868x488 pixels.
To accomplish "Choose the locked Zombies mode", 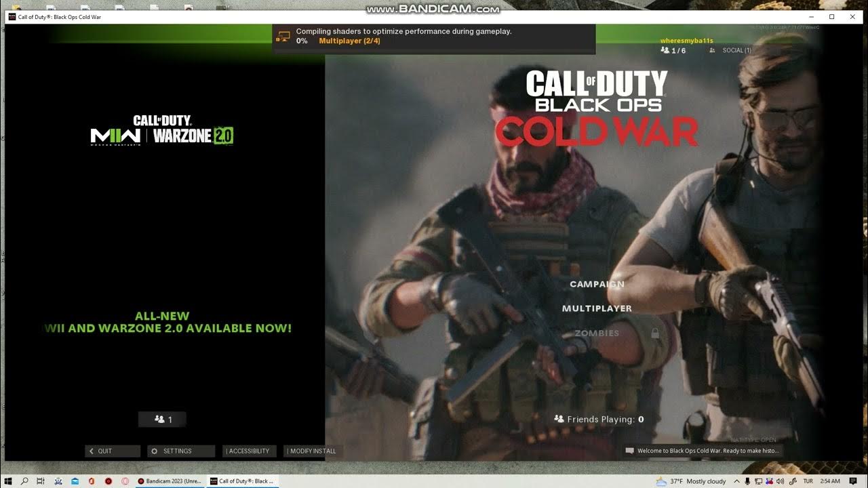I will click(x=597, y=333).
